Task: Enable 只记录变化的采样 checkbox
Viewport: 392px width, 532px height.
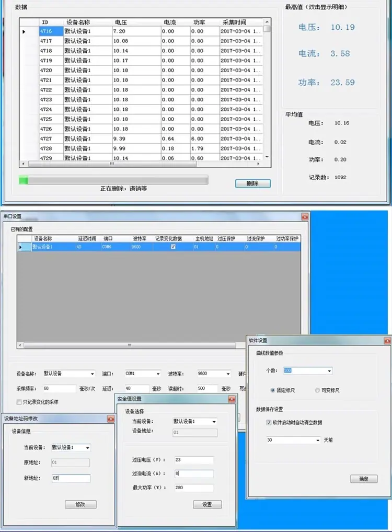Action: tap(19, 402)
